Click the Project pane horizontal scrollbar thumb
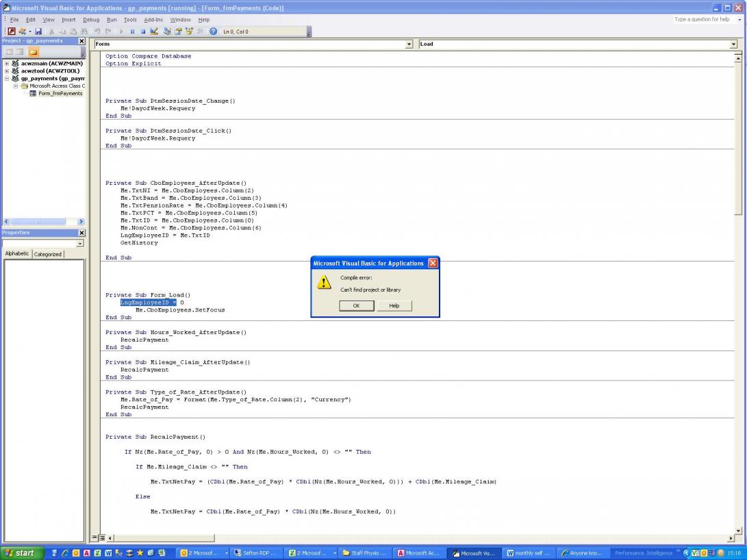This screenshot has width=747, height=560. [x=38, y=221]
